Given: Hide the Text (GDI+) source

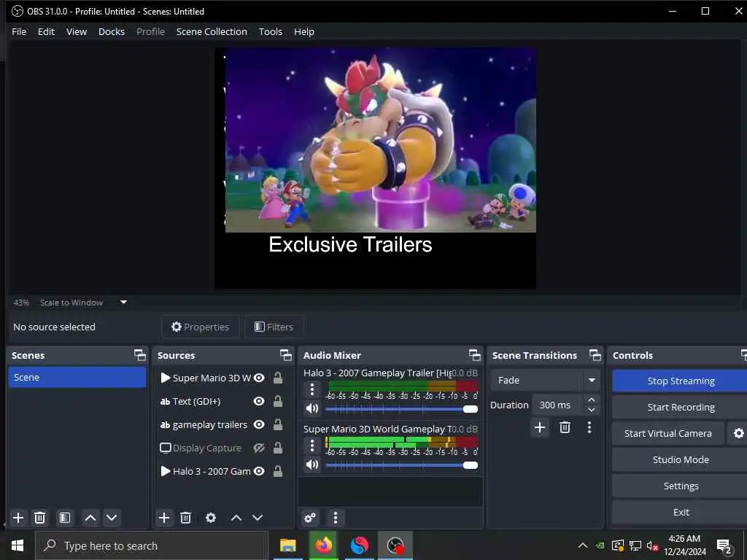Looking at the screenshot, I should [259, 401].
